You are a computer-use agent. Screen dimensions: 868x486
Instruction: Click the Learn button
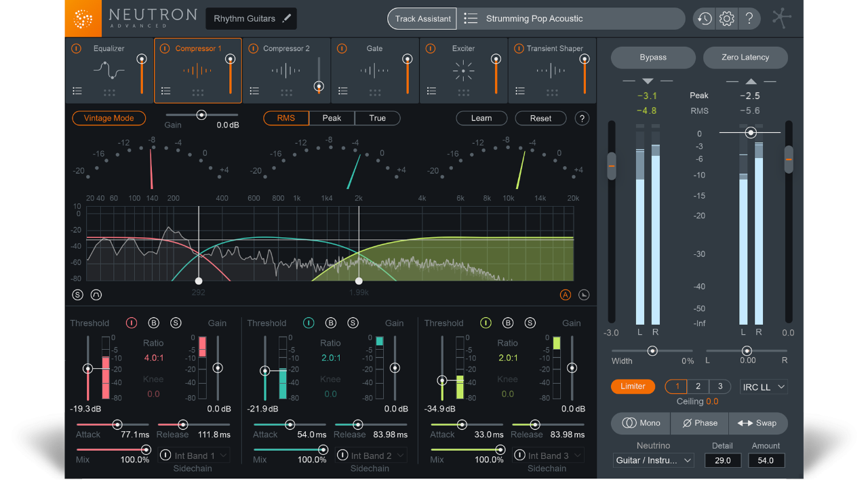[481, 118]
